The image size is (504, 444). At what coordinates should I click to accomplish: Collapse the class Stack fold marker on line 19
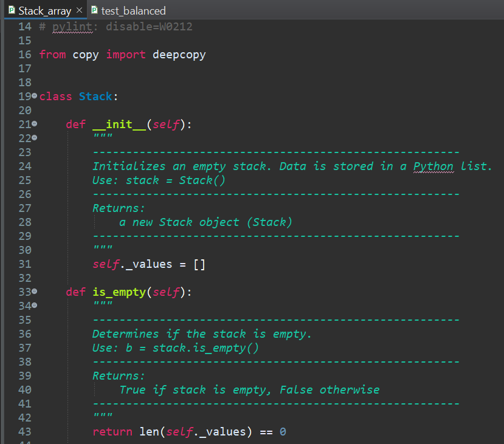pos(35,95)
